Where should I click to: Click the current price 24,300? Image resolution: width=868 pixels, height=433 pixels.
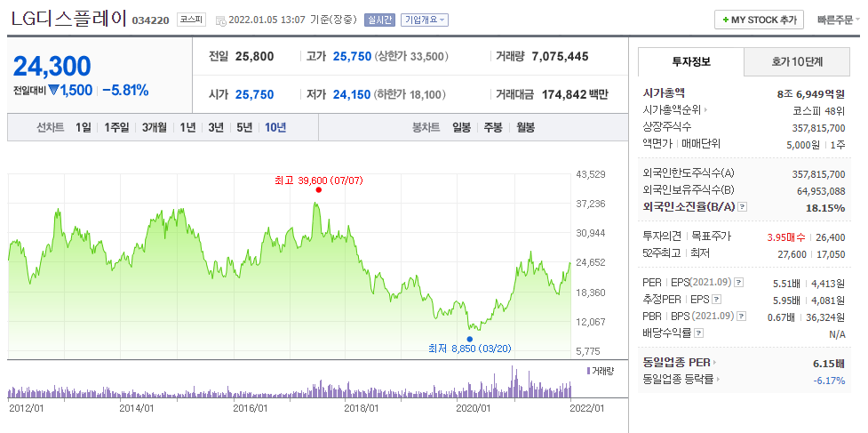tap(52, 66)
